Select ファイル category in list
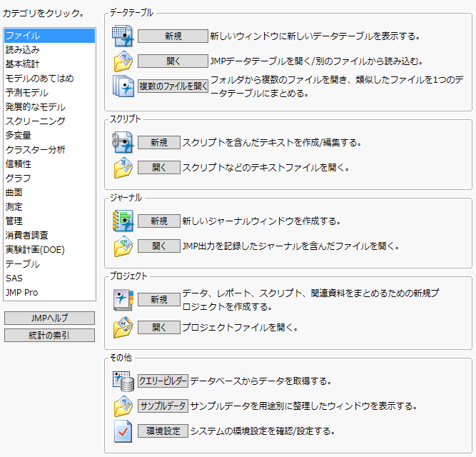476x457 pixels. [49, 36]
